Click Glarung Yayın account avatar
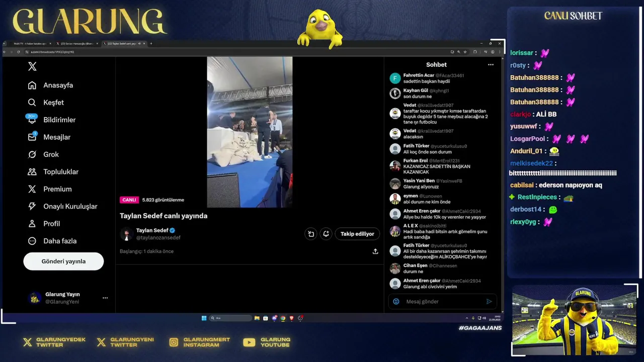 point(35,298)
